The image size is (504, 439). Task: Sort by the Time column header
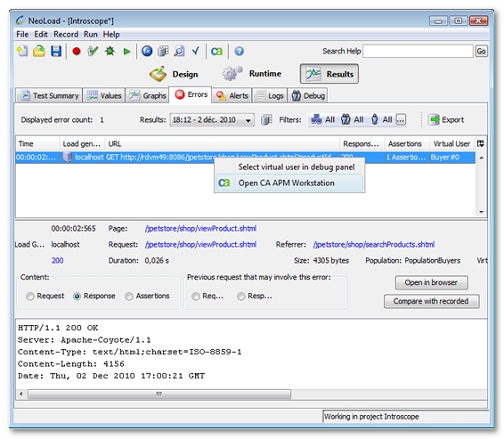[37, 143]
